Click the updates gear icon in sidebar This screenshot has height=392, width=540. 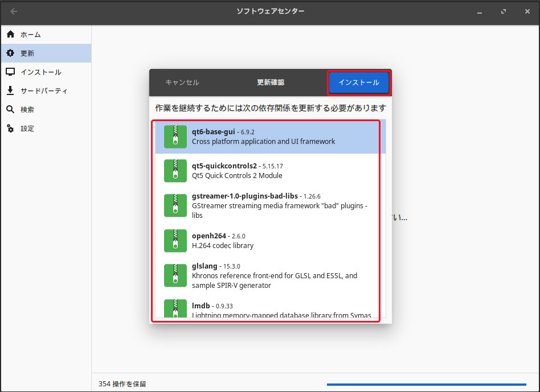tap(10, 53)
